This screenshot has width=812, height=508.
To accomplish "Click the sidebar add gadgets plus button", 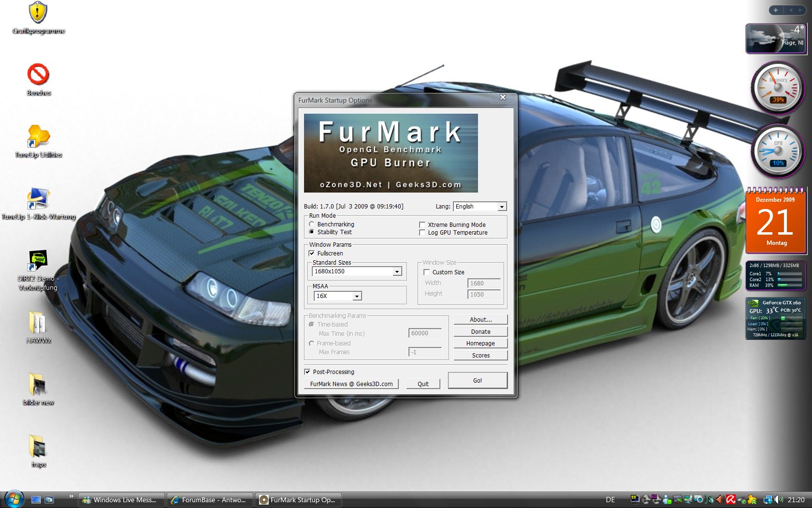I will pyautogui.click(x=776, y=10).
